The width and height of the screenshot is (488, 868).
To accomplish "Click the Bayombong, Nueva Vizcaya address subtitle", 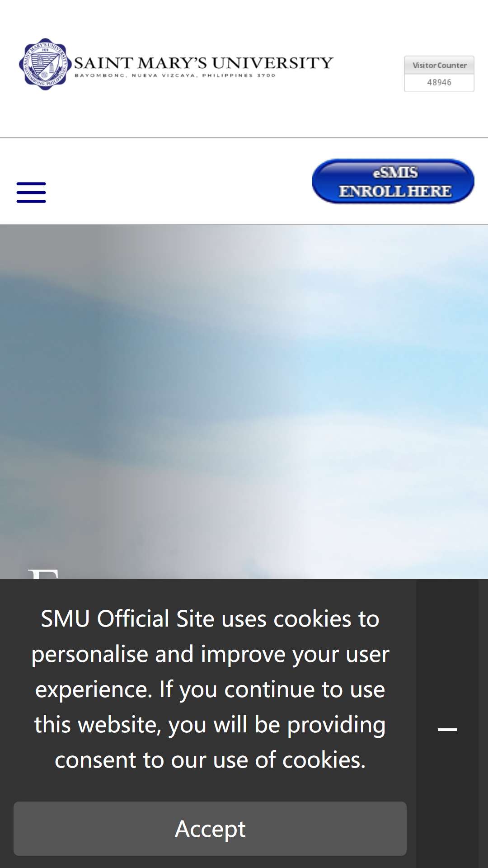I will click(175, 75).
